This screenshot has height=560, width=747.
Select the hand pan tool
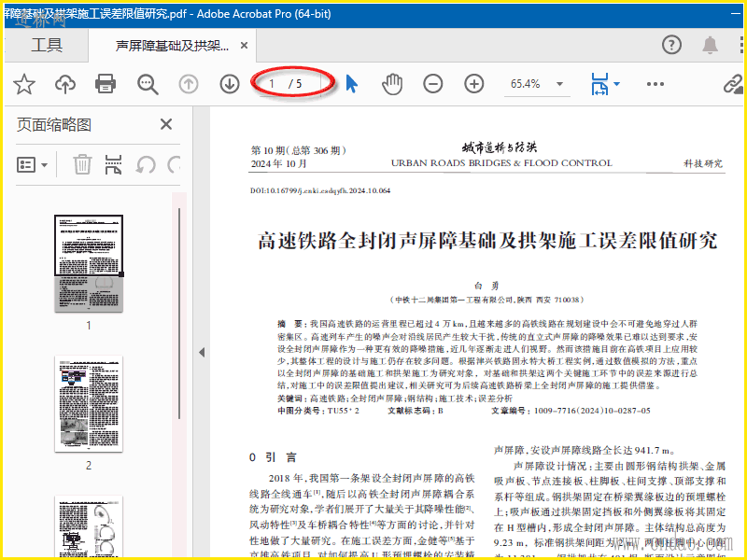[x=392, y=84]
